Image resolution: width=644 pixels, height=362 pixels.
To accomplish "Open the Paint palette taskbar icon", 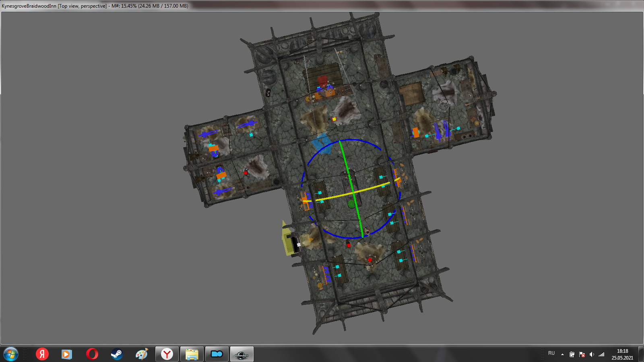I will [x=142, y=354].
